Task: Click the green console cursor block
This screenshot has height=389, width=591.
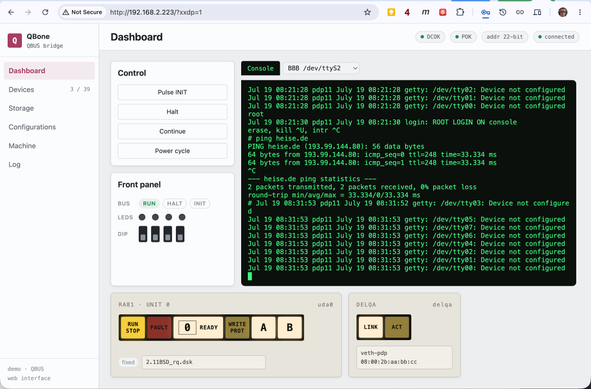Action: pos(250,276)
